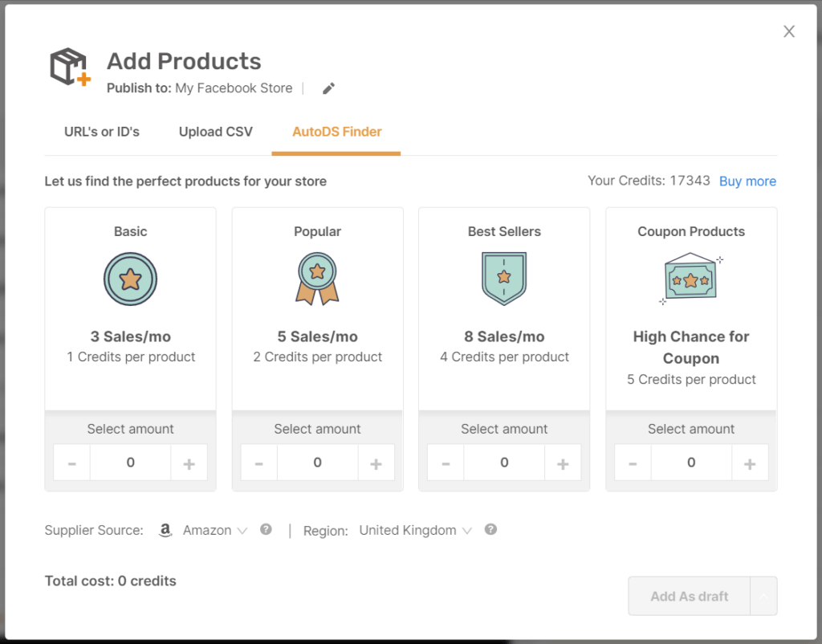Click the Coupon Products ticket icon

pos(689,281)
